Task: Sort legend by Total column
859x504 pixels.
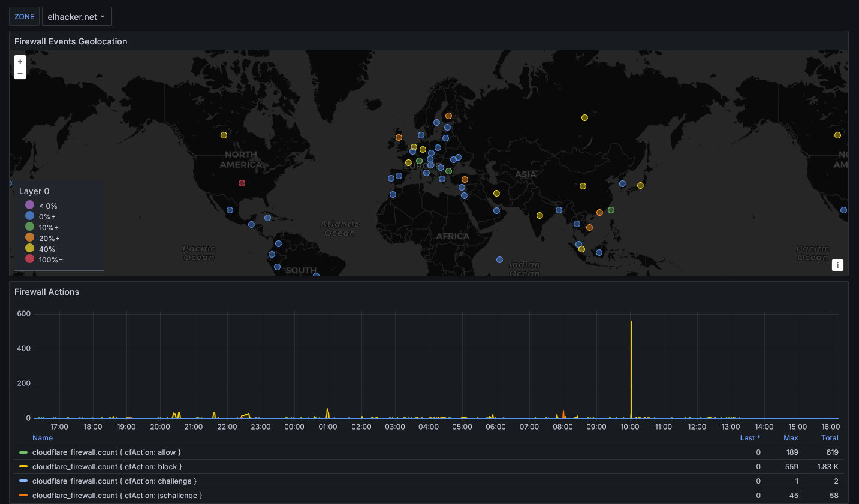Action: click(830, 438)
